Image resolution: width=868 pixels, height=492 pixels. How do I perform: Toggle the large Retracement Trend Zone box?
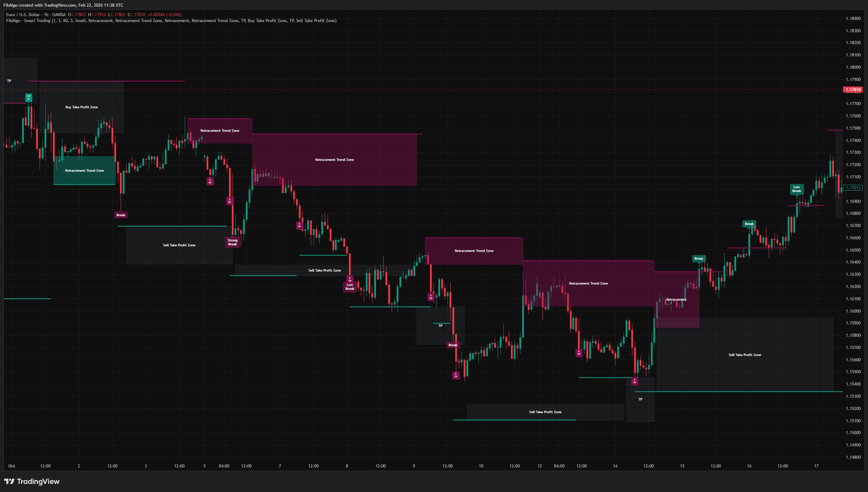334,159
